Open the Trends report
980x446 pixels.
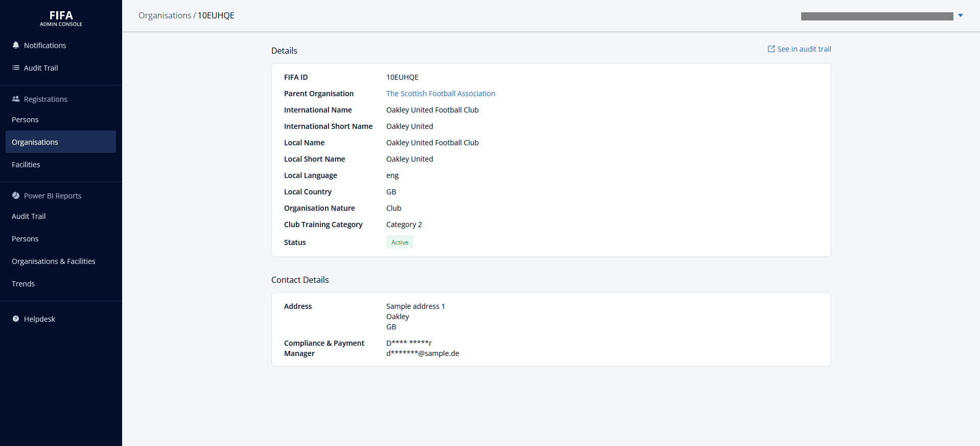[24, 284]
